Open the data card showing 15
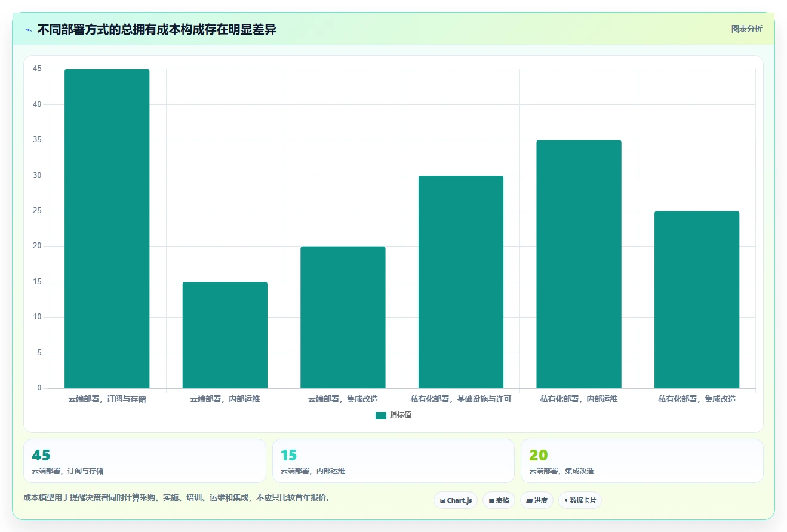The image size is (787, 532). coord(393,461)
